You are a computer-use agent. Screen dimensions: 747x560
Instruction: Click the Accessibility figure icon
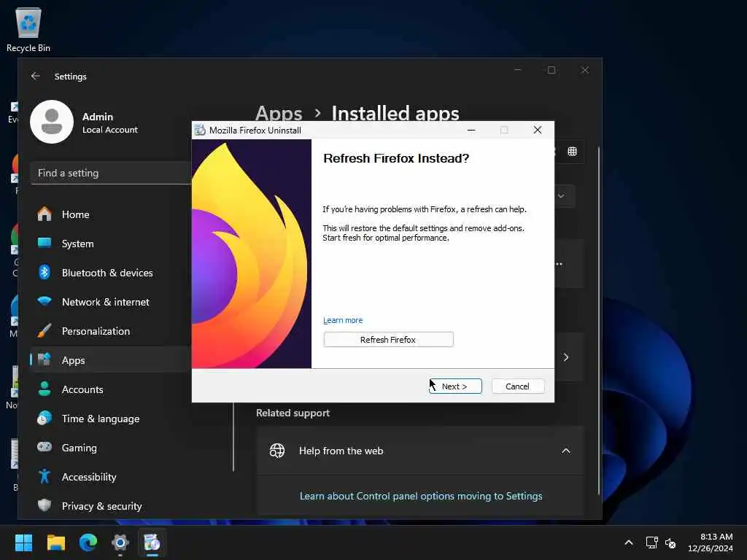(44, 476)
